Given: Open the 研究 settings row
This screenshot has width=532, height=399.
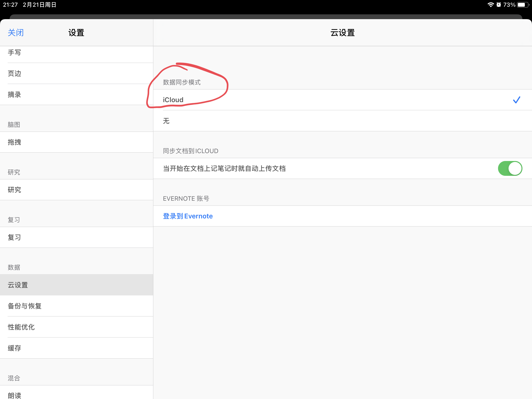Looking at the screenshot, I should (77, 190).
